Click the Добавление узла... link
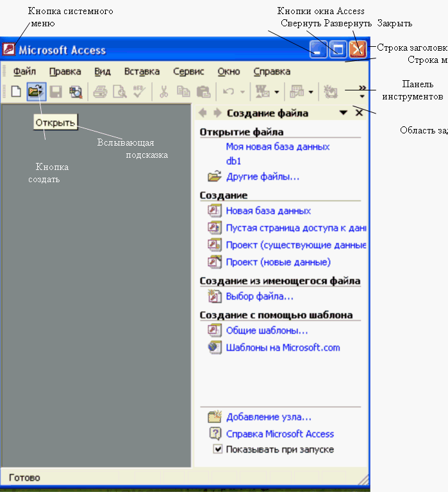Image resolution: width=448 pixels, height=492 pixels. pos(269,417)
